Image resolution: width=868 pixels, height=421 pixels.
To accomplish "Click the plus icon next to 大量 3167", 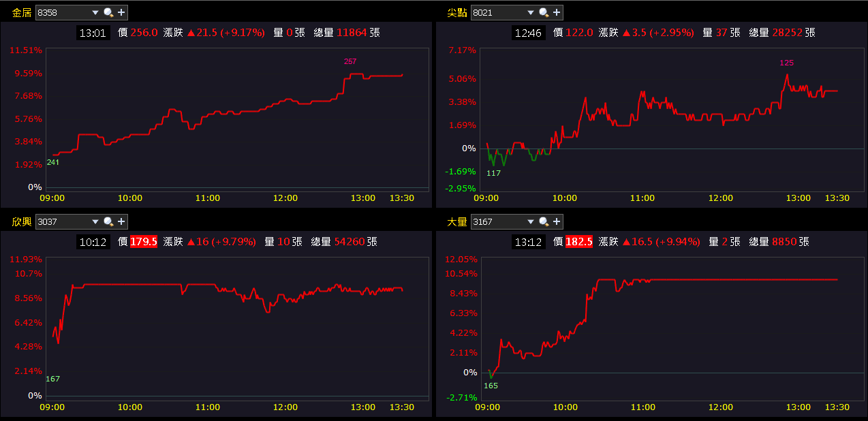I will pyautogui.click(x=556, y=221).
